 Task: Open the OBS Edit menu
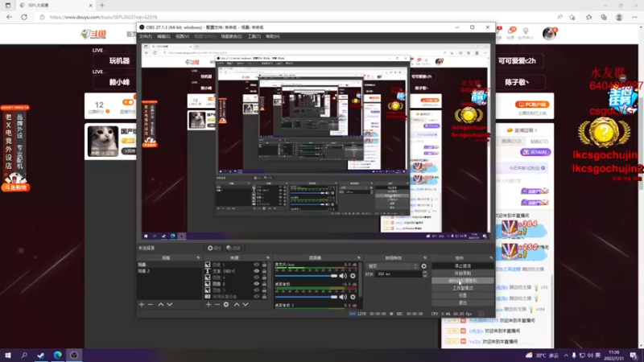(163, 36)
